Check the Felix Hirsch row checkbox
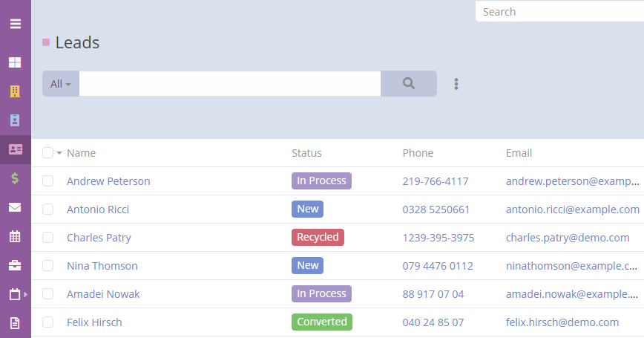This screenshot has width=644, height=338. click(47, 322)
